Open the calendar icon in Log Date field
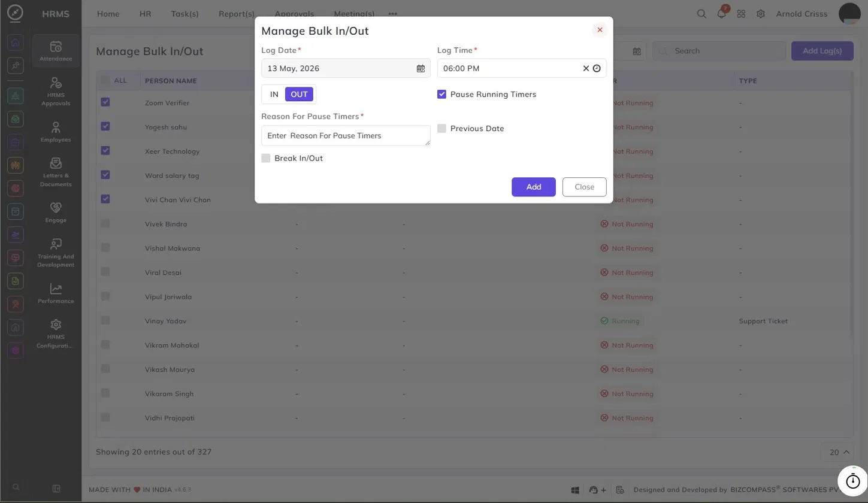 [421, 68]
